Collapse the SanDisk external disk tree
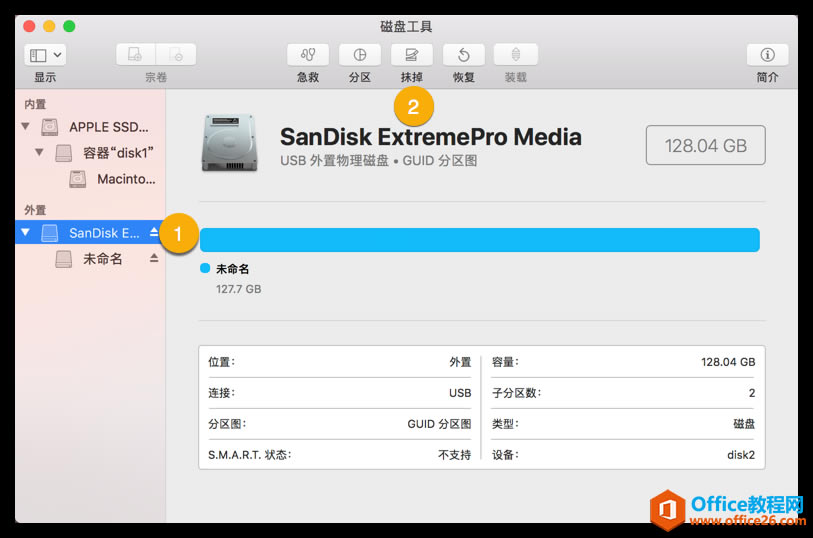Screen dimensions: 813x538 point(25,232)
